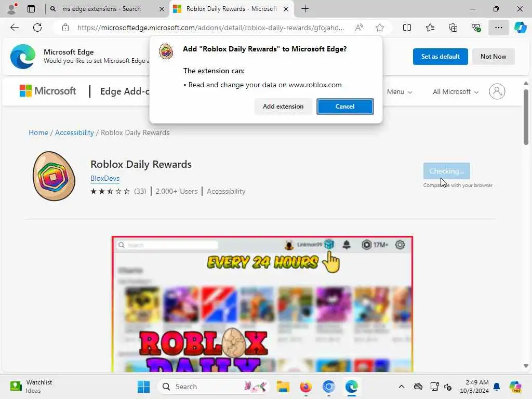This screenshot has width=532, height=399.
Task: Open a new browser tab
Action: [x=305, y=9]
